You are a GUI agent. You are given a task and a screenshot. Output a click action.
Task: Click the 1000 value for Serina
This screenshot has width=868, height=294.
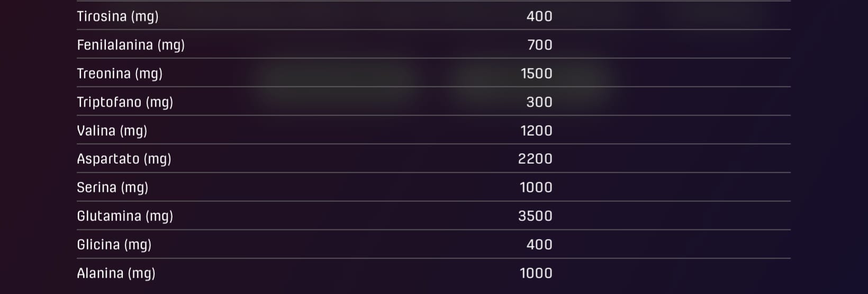tap(536, 188)
